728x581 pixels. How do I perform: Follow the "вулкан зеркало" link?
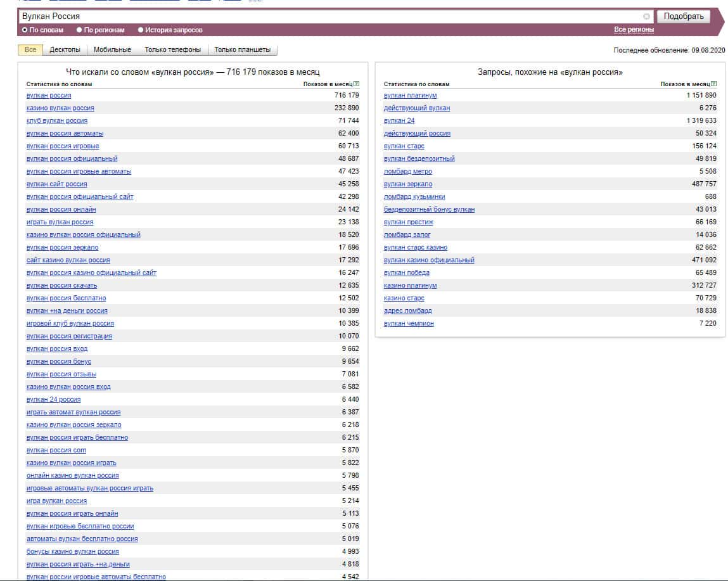coord(408,184)
